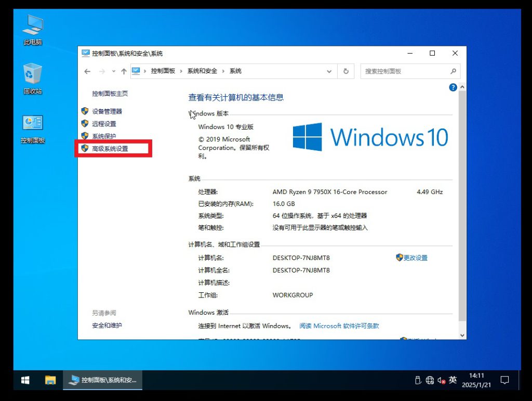The width and height of the screenshot is (532, 401).
Task: Open Device Manager (设备管理器) link
Action: pyautogui.click(x=107, y=111)
